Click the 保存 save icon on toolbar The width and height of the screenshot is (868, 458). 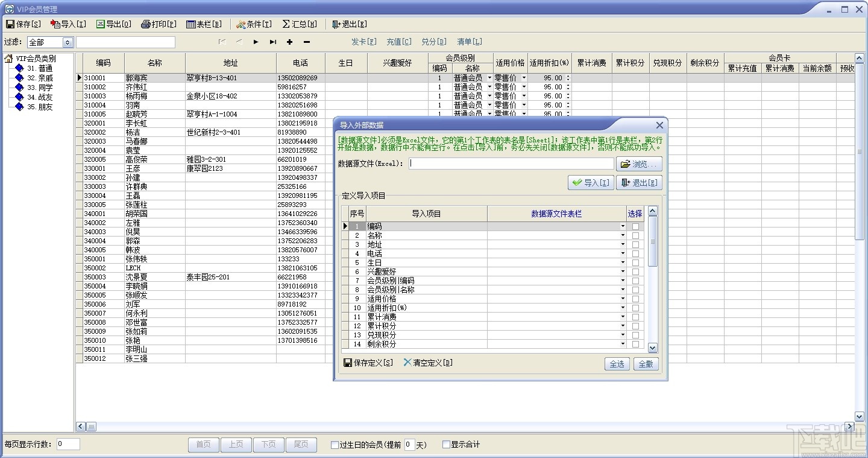(10, 24)
